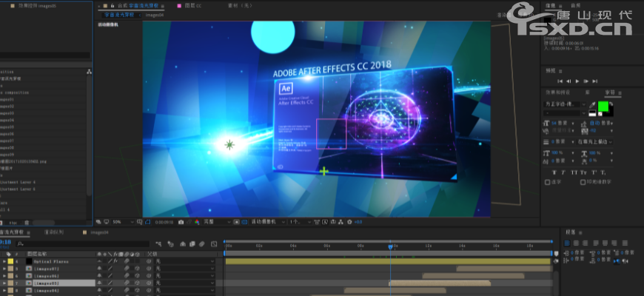Apply subscript text style
644x296 pixels.
pyautogui.click(x=603, y=173)
